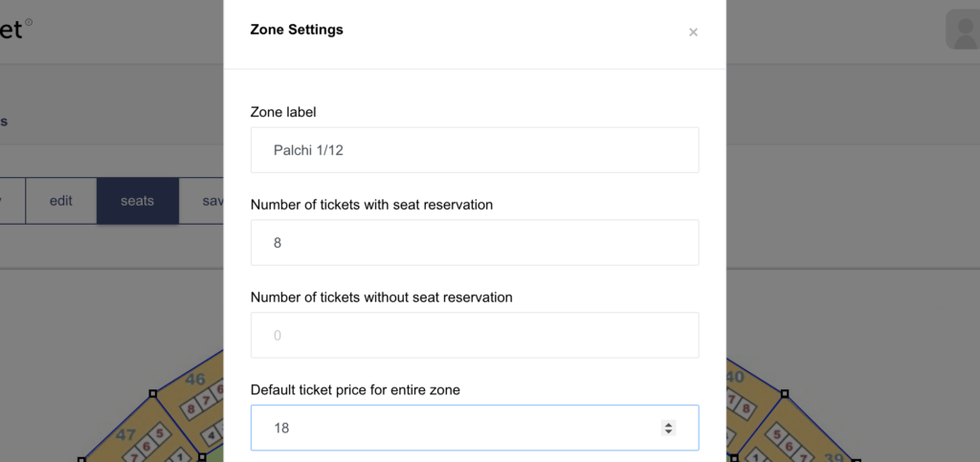Focus the tickets without seat reservation field
980x462 pixels.
point(475,336)
